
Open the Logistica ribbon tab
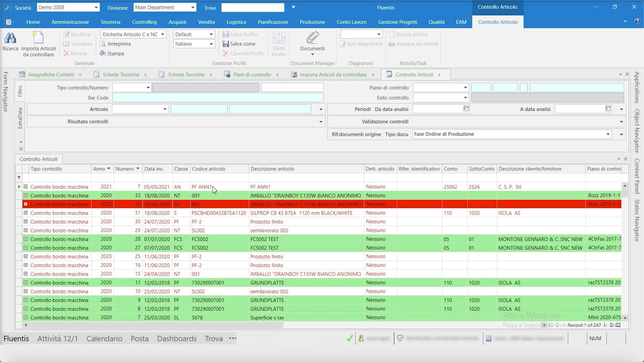click(236, 22)
